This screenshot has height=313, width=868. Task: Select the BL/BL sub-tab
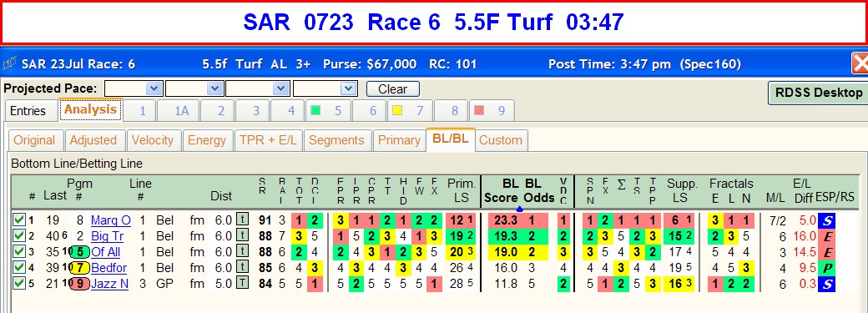click(450, 139)
